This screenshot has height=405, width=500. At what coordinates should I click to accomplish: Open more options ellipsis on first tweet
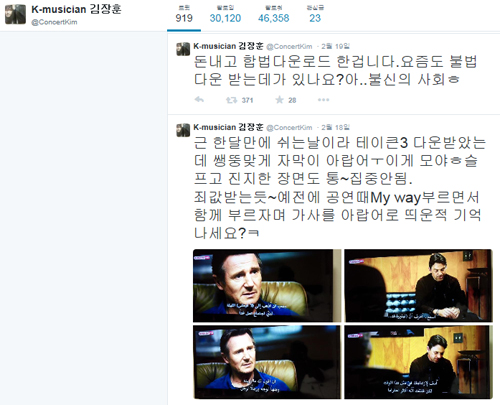tap(323, 100)
